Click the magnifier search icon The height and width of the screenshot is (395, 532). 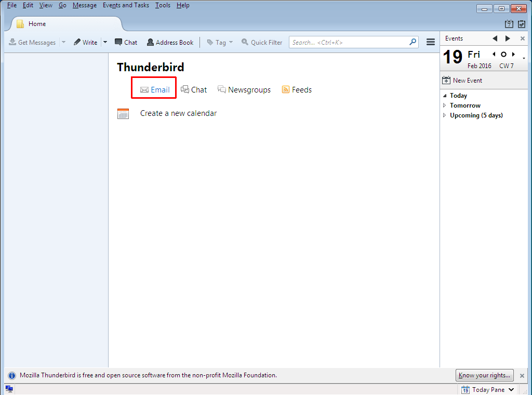[x=413, y=42]
